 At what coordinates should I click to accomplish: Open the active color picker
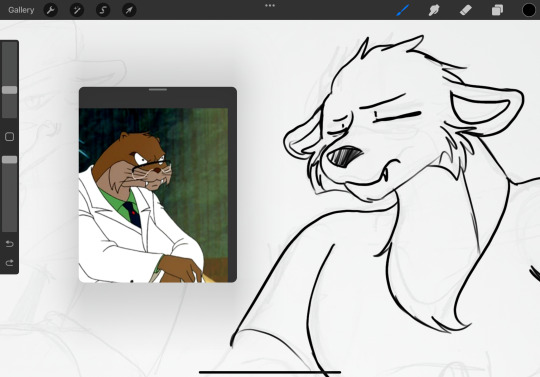coord(529,10)
